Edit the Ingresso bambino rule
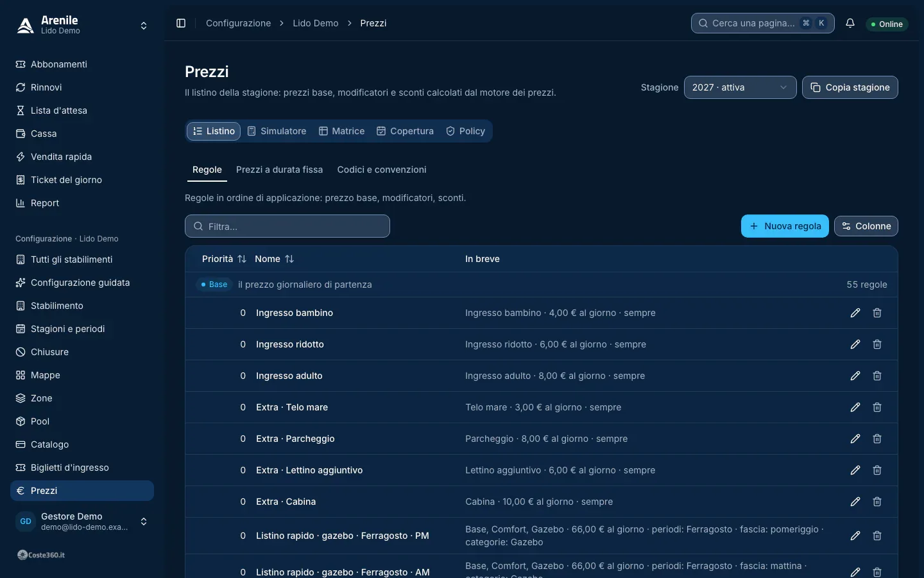This screenshot has width=924, height=578. [x=855, y=313]
